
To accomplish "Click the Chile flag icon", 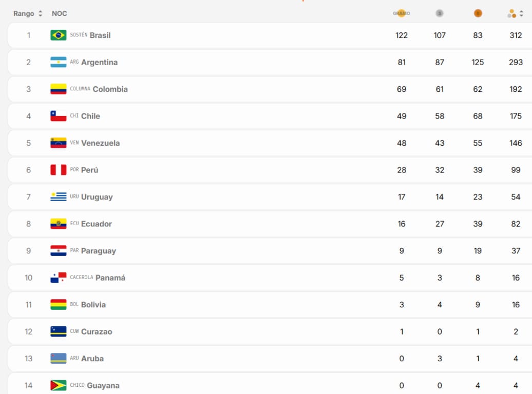I will [x=59, y=116].
